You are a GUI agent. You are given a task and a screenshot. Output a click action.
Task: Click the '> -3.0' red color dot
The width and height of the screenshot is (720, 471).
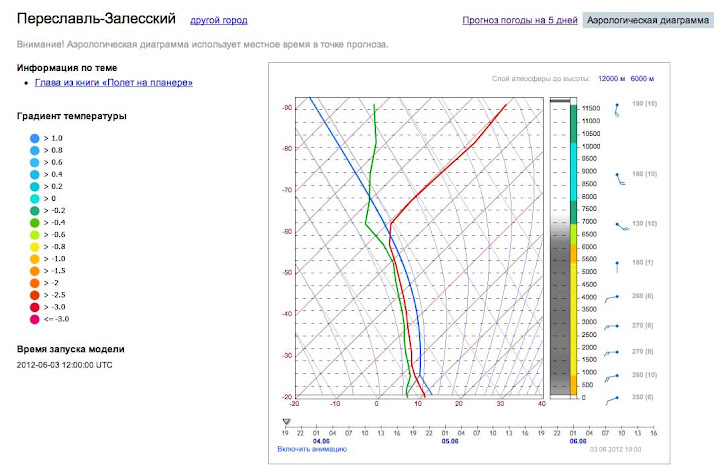pos(34,307)
